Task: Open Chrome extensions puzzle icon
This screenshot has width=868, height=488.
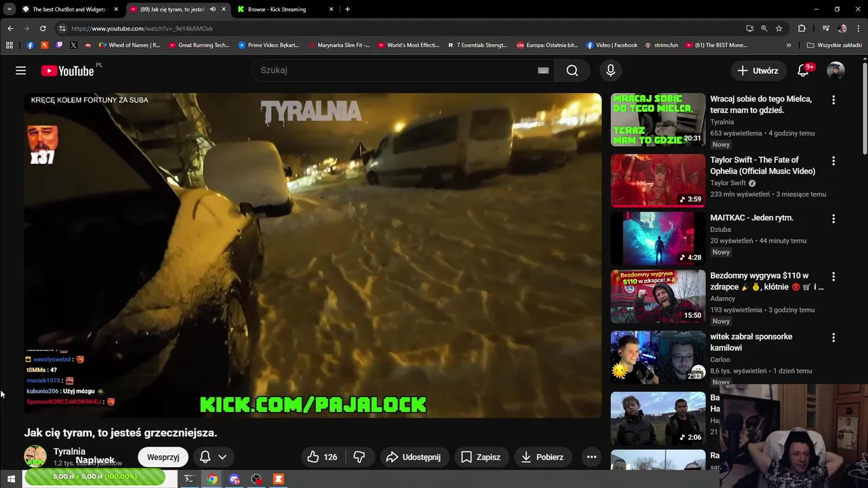Action: (x=802, y=28)
